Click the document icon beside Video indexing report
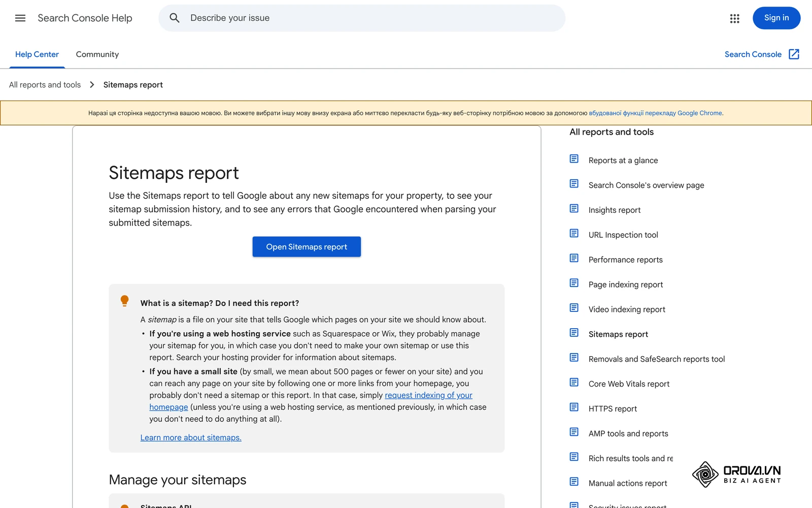The width and height of the screenshot is (812, 508). (574, 308)
